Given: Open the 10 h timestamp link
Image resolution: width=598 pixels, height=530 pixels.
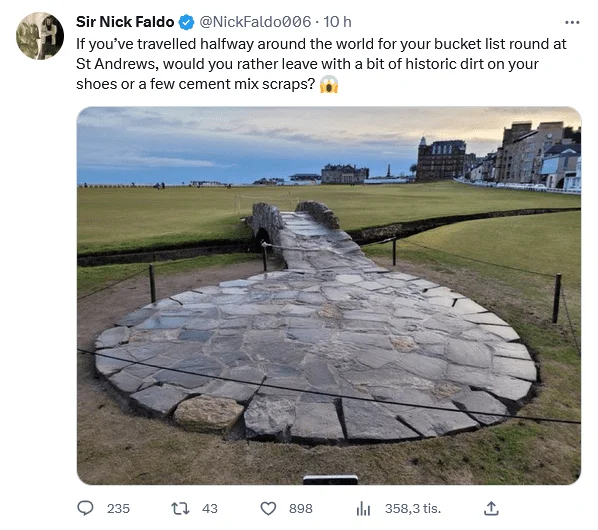Looking at the screenshot, I should tap(337, 22).
